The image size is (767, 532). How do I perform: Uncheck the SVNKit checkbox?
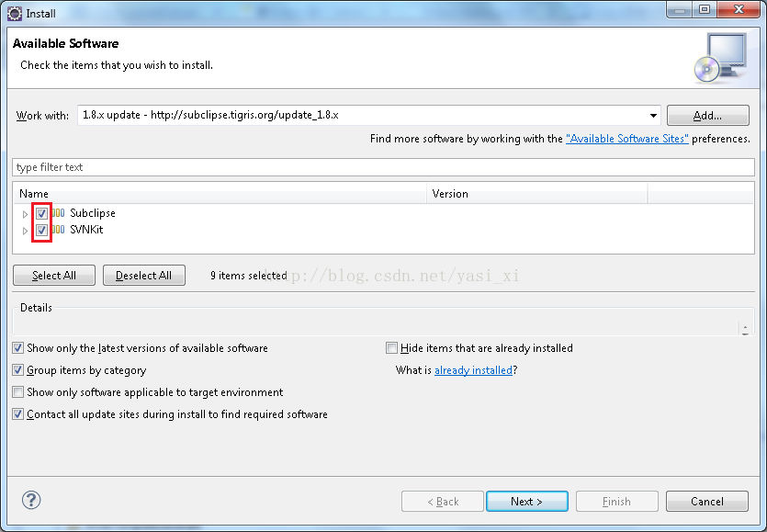41,230
